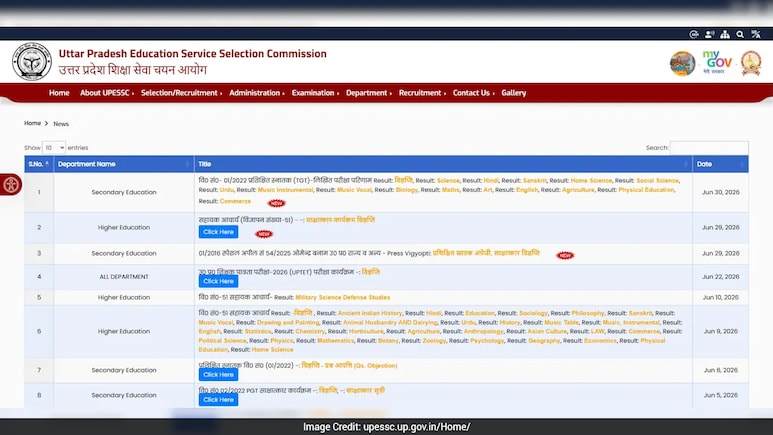Image resolution: width=773 pixels, height=435 pixels.
Task: Open the Show entries count dropdown
Action: (54, 147)
